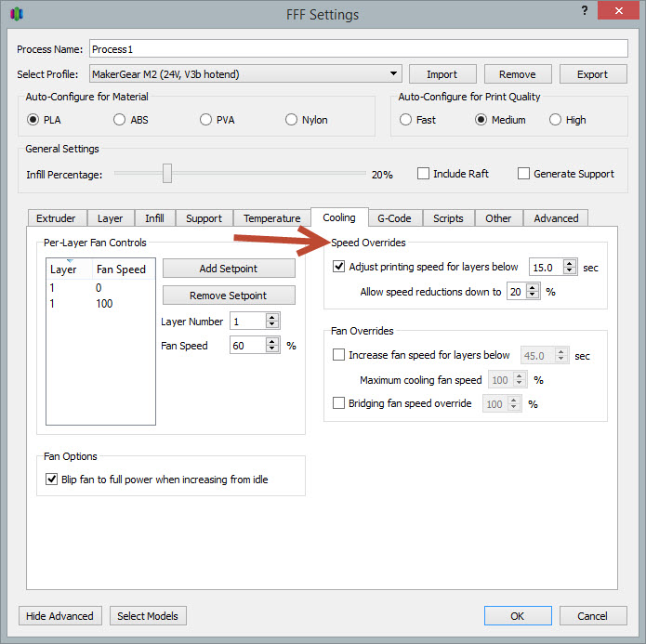Choose High print quality option

coord(555,120)
